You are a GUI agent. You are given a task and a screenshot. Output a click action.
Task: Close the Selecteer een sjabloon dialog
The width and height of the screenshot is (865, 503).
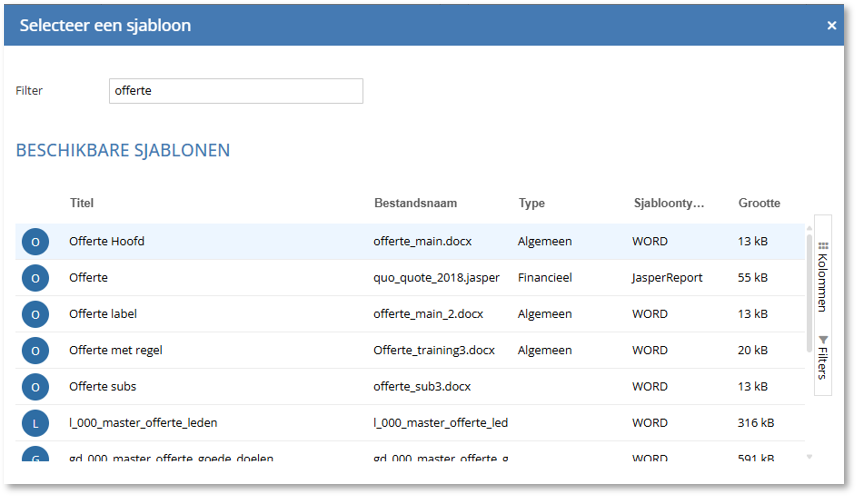(x=831, y=26)
